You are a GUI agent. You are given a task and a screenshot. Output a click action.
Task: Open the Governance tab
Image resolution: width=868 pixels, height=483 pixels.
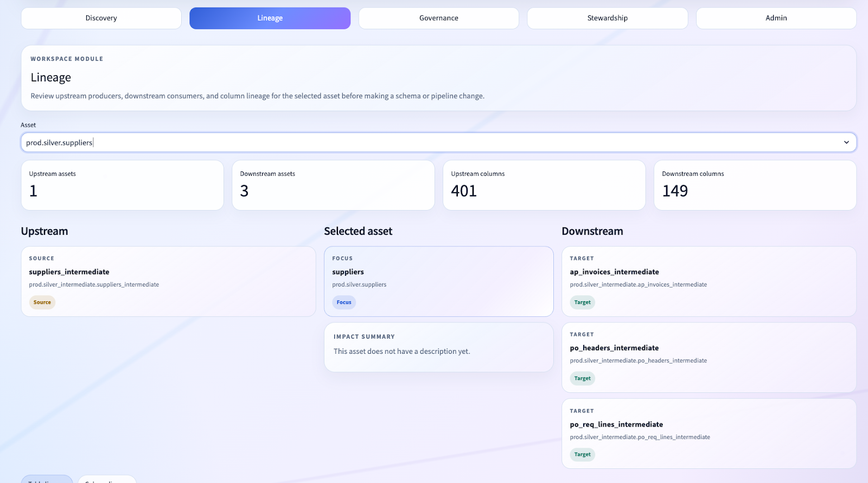point(438,18)
